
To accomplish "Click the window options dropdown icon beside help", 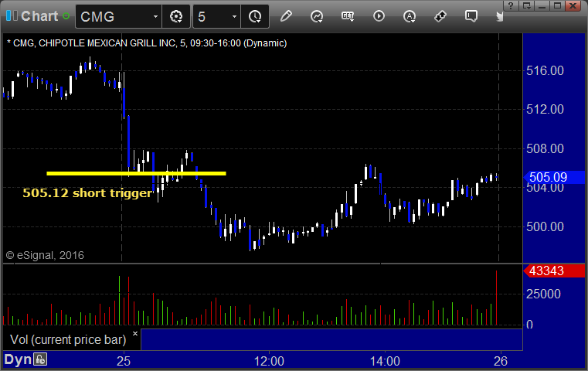I will click(x=527, y=5).
